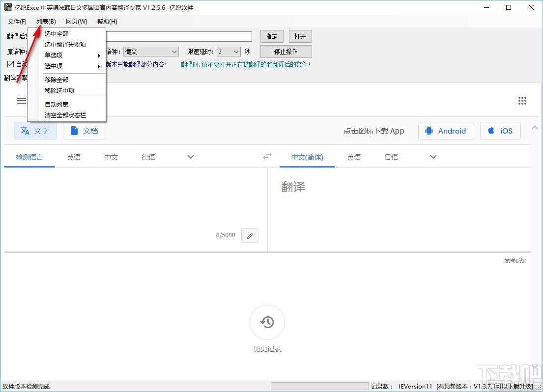Switch to the 日语 target language tab
Image resolution: width=543 pixels, height=392 pixels.
click(x=391, y=157)
